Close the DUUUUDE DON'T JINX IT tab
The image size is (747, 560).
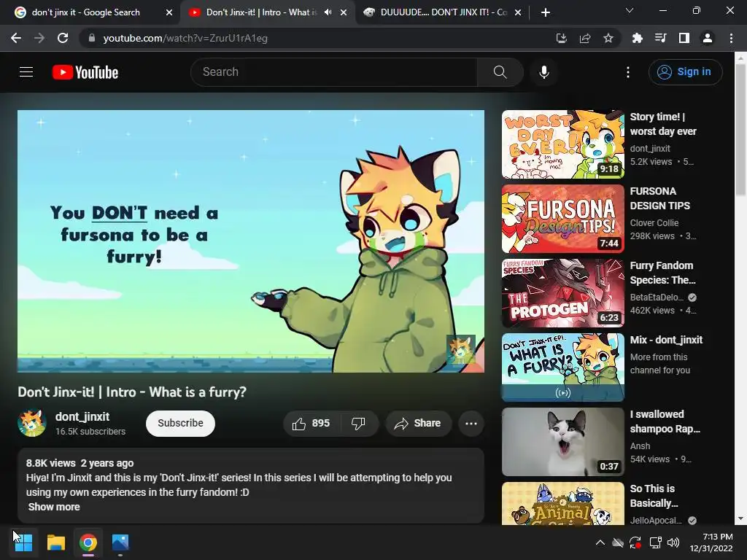click(x=518, y=12)
